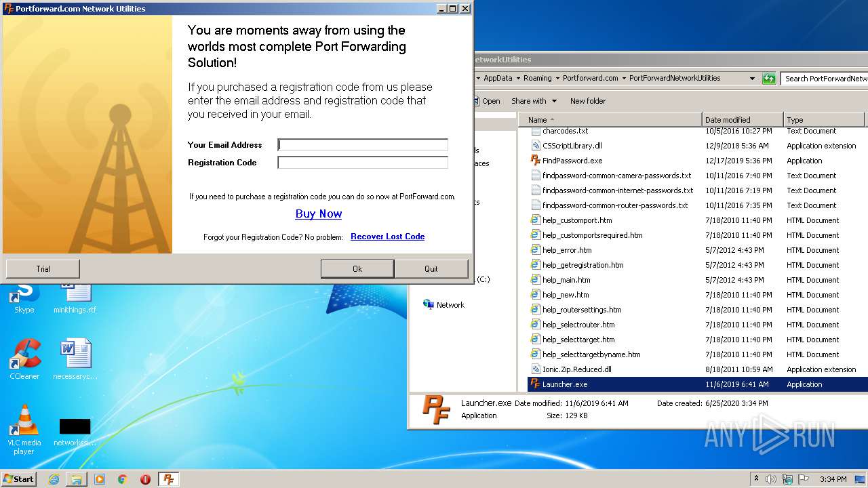This screenshot has height=488, width=868.
Task: Select Ionic.Zip.Reduced.dll file icon
Action: tap(535, 369)
